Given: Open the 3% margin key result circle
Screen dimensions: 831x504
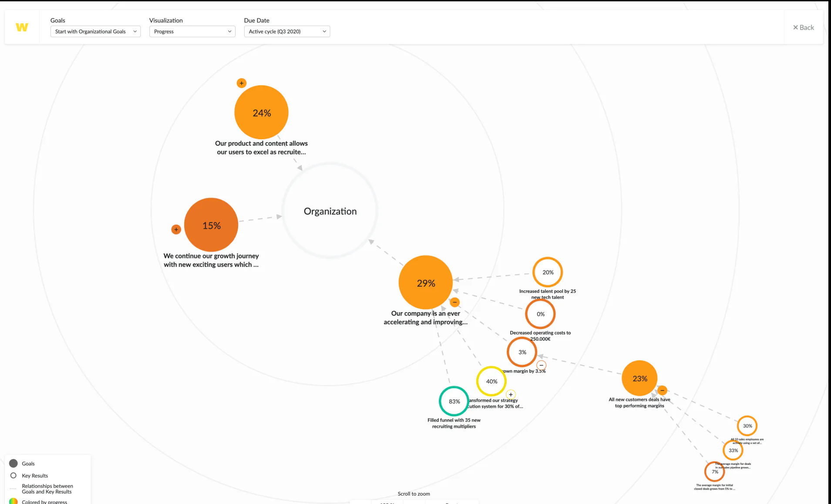Looking at the screenshot, I should tap(522, 352).
